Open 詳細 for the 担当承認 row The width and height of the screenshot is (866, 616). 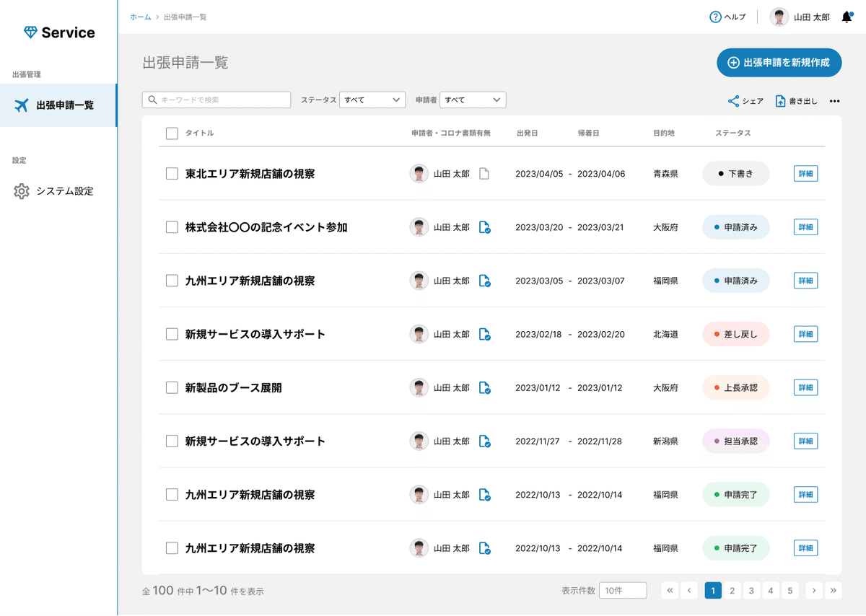tap(805, 441)
